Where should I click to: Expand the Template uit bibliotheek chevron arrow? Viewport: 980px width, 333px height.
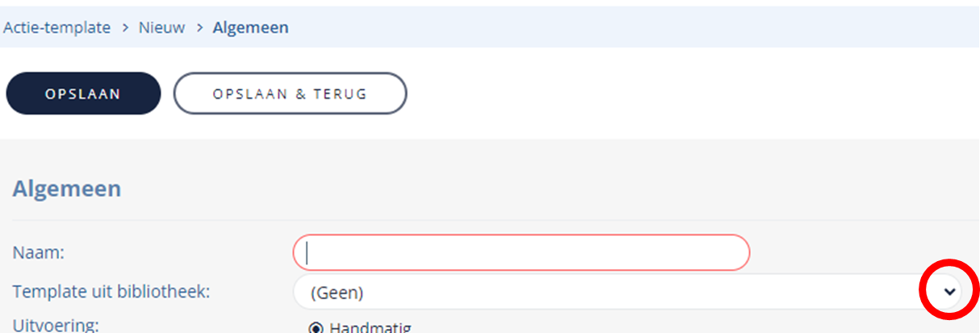pyautogui.click(x=950, y=291)
